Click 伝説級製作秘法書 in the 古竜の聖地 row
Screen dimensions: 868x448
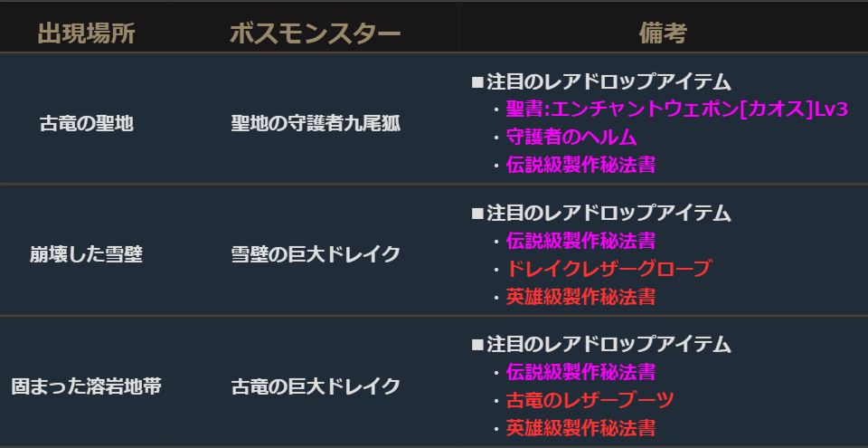pyautogui.click(x=580, y=165)
